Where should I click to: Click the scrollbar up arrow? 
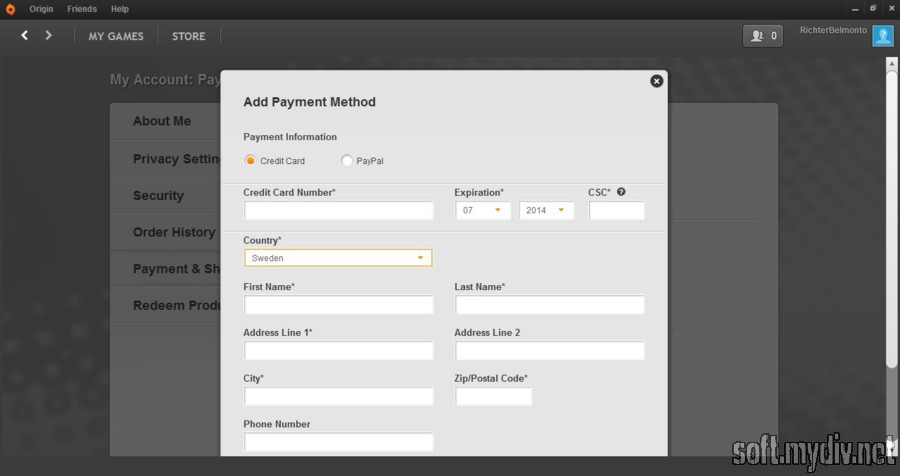click(x=891, y=62)
